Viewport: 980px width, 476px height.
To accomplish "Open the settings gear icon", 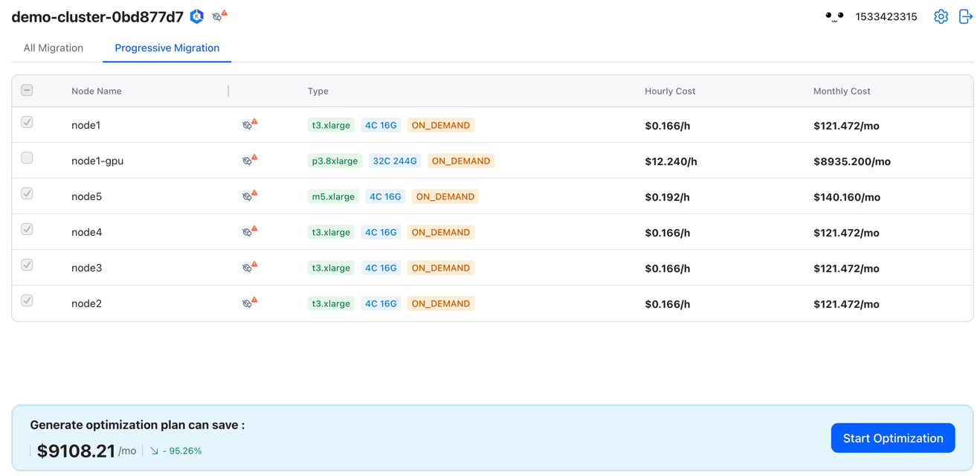I will click(x=941, y=16).
